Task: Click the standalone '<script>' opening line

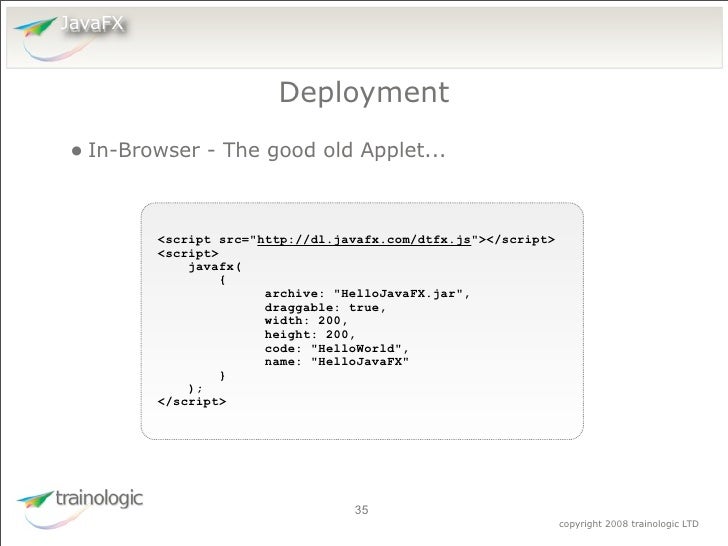Action: tap(188, 254)
